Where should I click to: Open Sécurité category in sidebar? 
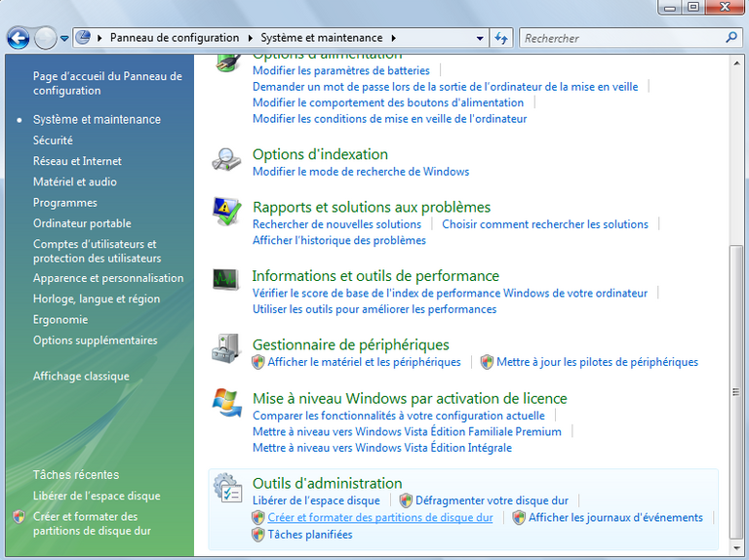[x=53, y=140]
